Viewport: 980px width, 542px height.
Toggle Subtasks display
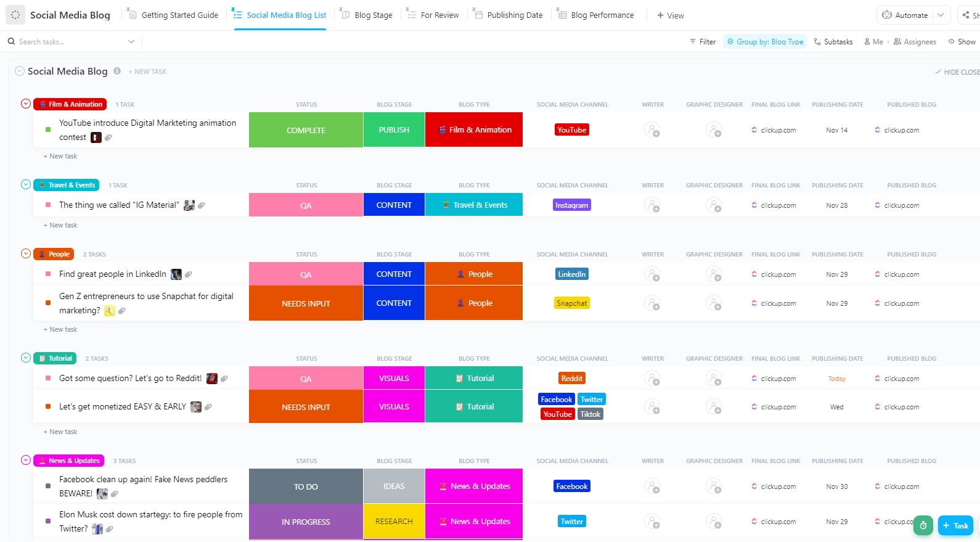click(x=833, y=42)
